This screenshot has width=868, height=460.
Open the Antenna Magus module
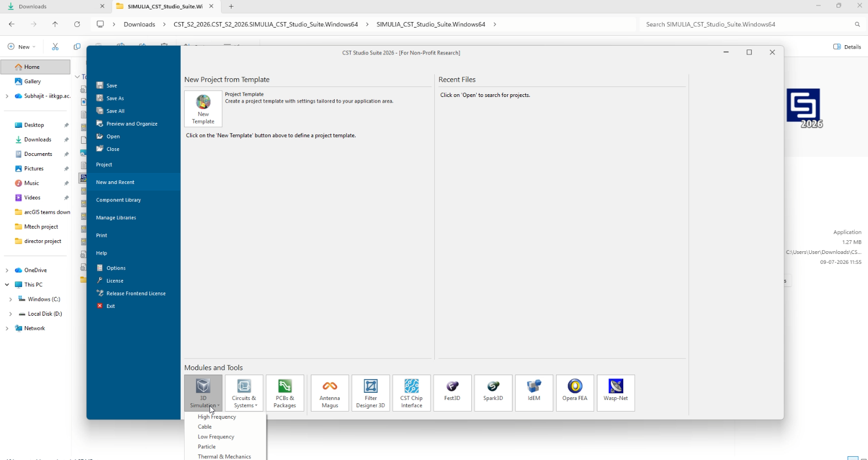point(330,393)
